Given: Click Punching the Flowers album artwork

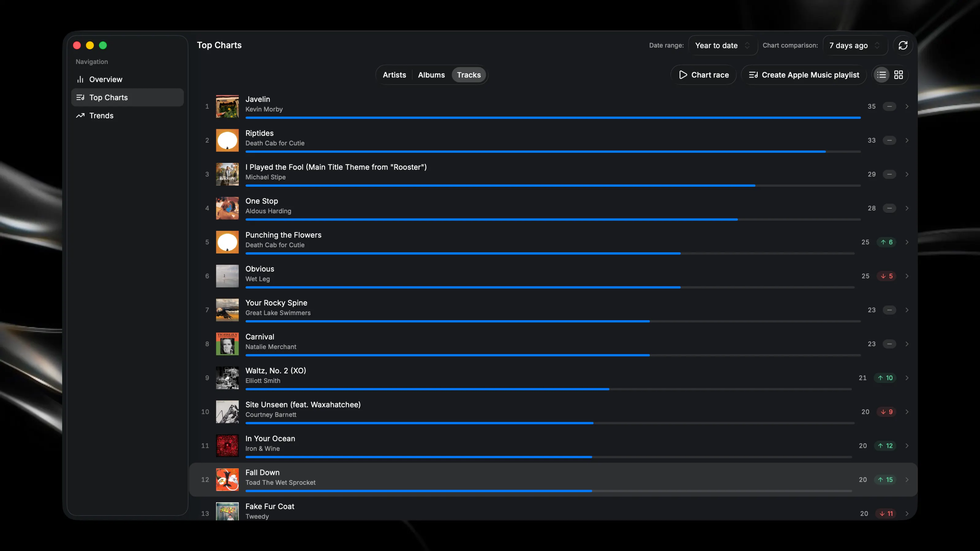Looking at the screenshot, I should [x=227, y=242].
